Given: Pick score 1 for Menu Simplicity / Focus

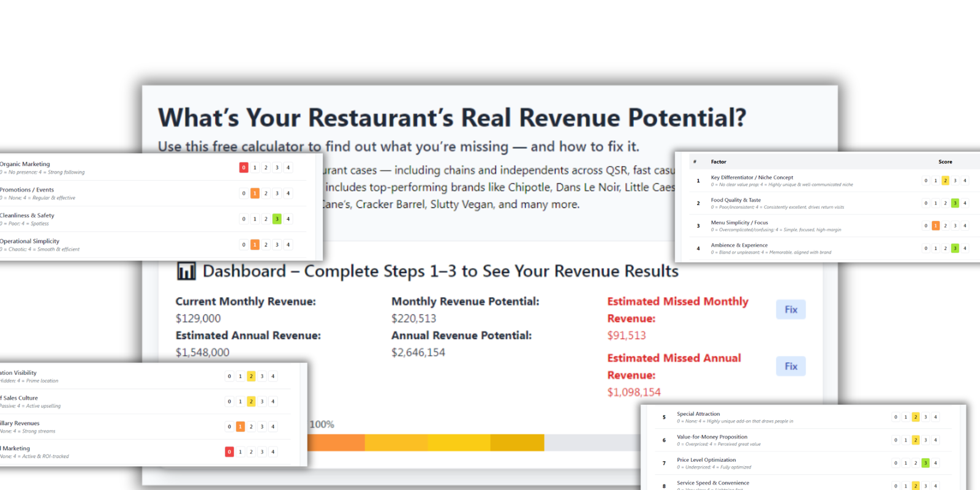Looking at the screenshot, I should click(x=935, y=225).
